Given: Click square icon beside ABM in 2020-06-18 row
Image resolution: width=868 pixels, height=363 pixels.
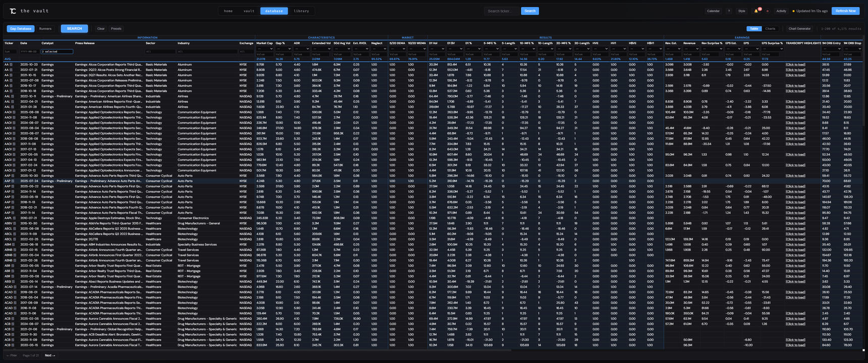Looking at the screenshot, I should 13,245.
